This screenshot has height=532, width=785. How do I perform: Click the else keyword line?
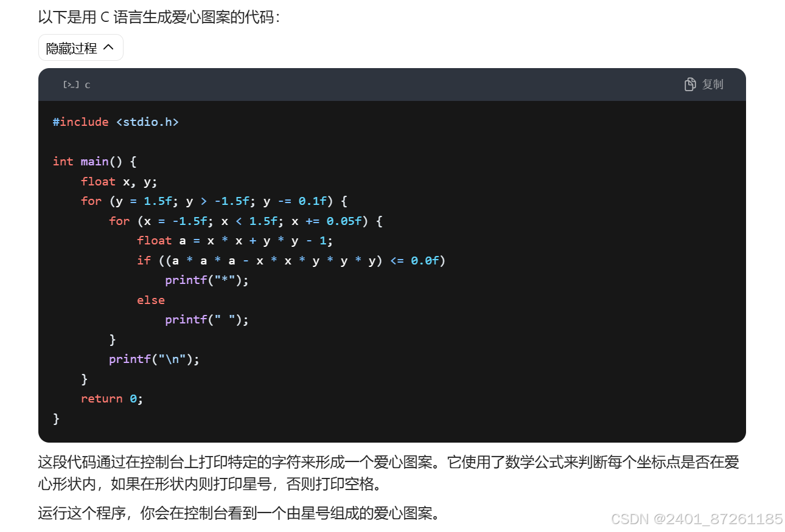coord(151,300)
